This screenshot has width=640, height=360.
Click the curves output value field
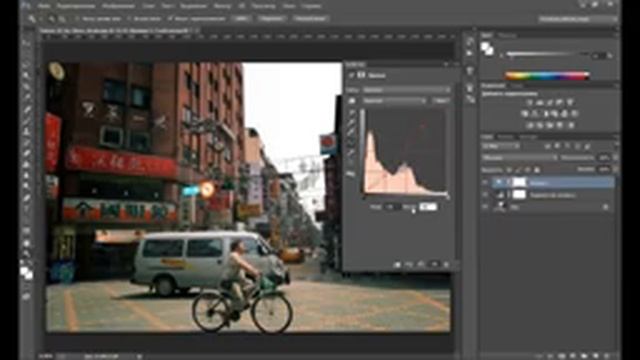pos(428,207)
